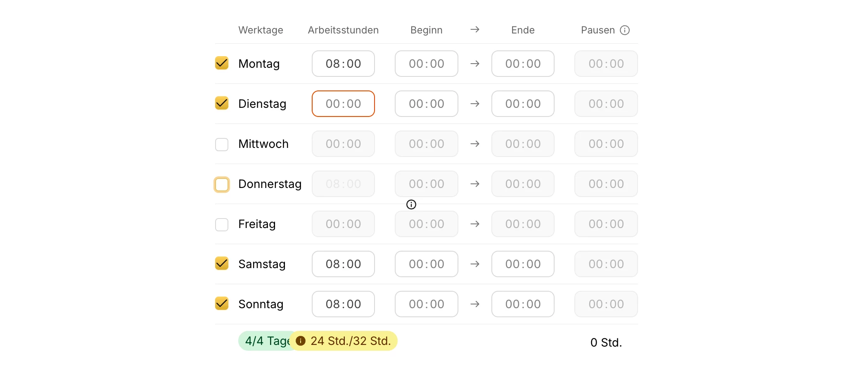Uncheck the Dienstag checkbox
868x385 pixels.
coord(222,103)
